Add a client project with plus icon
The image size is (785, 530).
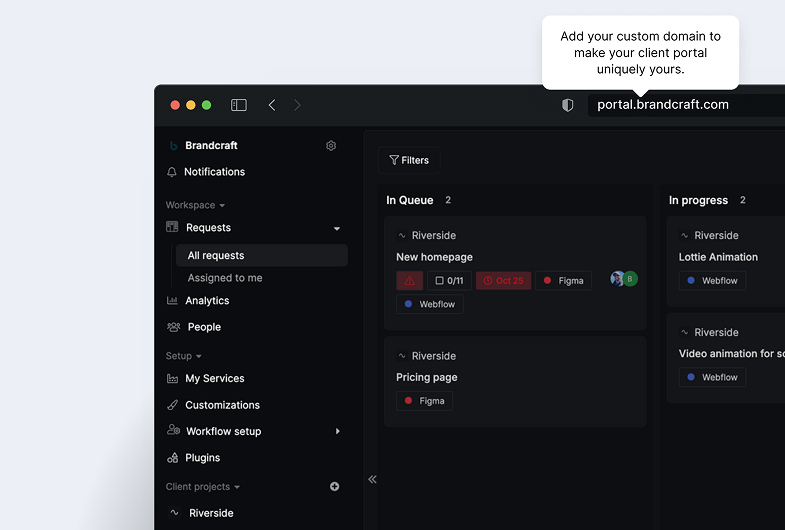click(x=334, y=487)
